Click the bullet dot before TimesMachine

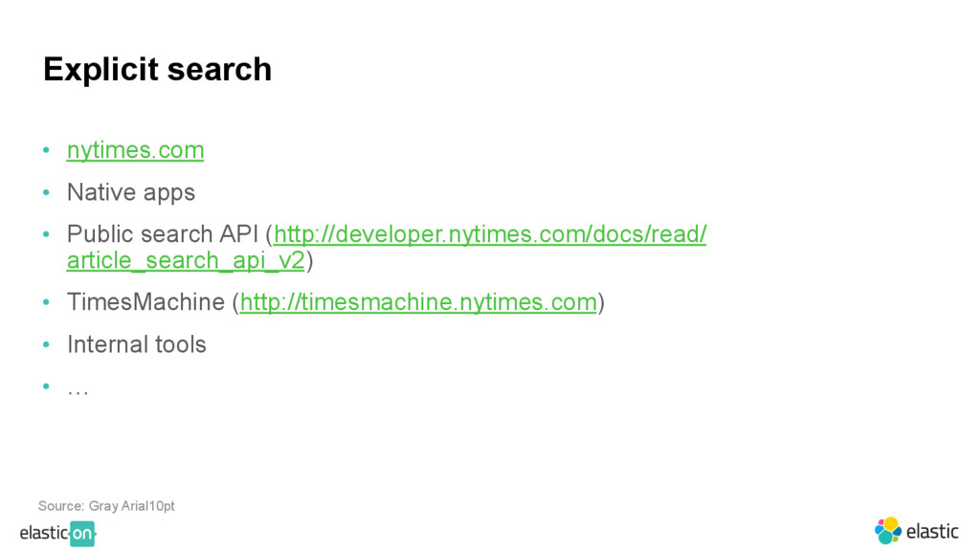46,301
